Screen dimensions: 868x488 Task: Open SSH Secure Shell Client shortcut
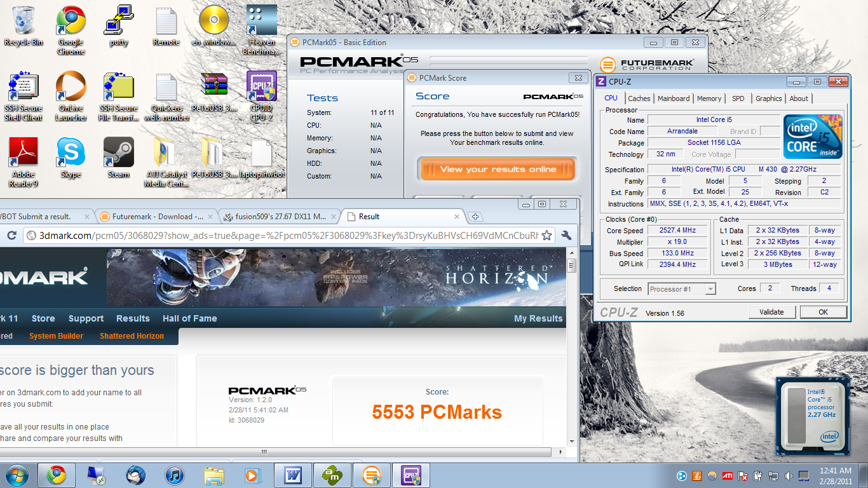[24, 97]
